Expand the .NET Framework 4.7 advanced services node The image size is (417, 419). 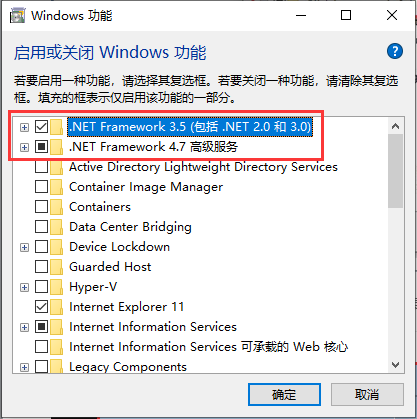24,147
